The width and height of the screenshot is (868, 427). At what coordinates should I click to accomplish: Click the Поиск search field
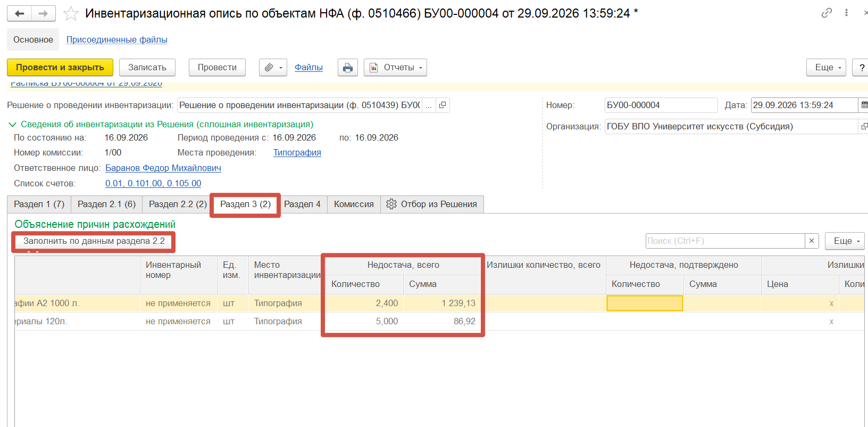pos(725,241)
